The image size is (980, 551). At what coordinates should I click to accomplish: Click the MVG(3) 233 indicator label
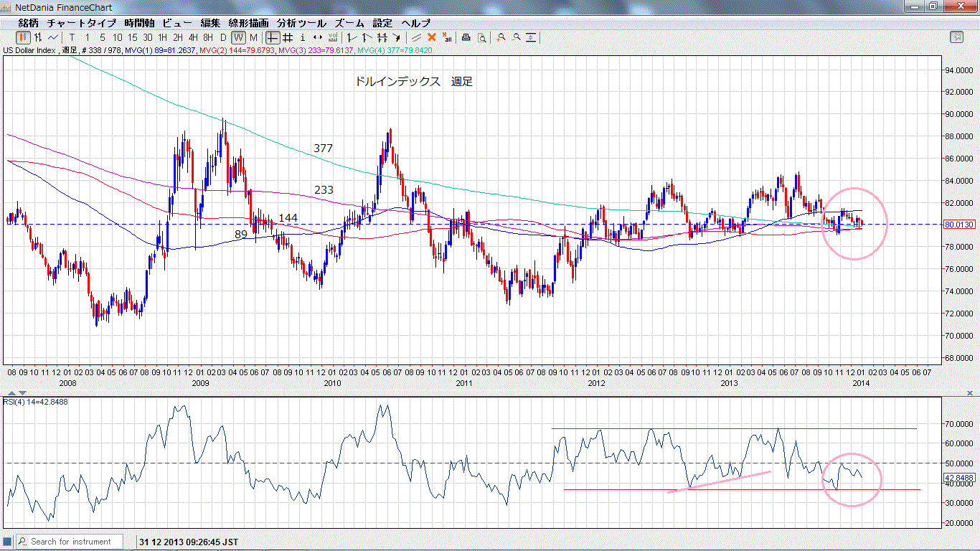pyautogui.click(x=316, y=50)
